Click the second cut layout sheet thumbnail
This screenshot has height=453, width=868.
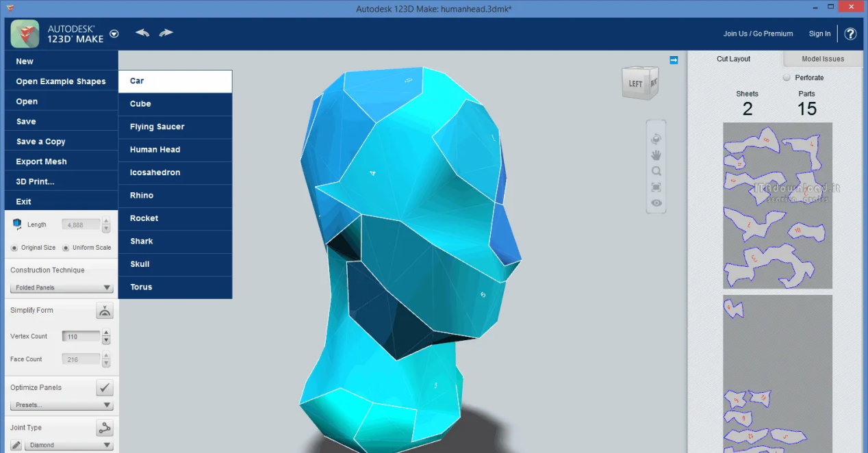point(778,374)
